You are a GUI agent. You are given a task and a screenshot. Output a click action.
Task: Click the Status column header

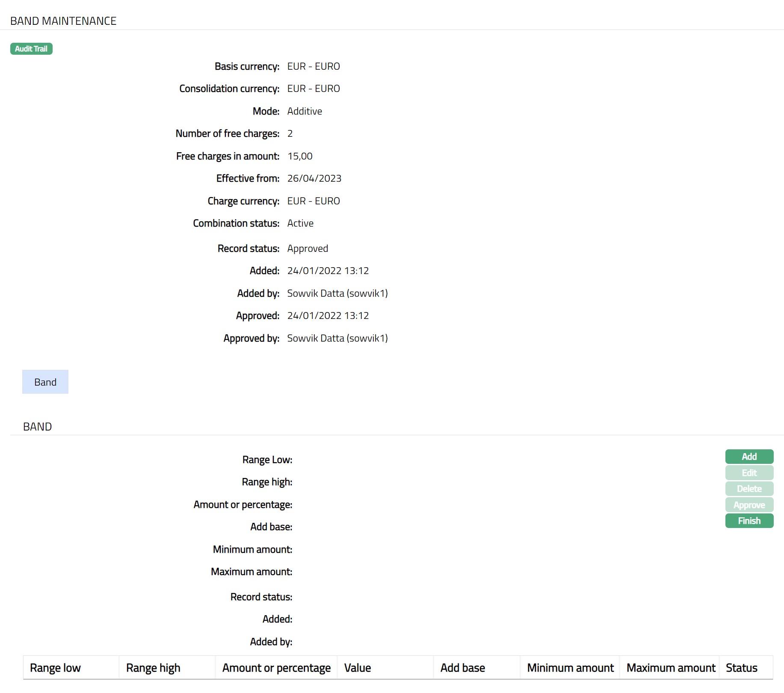(742, 668)
